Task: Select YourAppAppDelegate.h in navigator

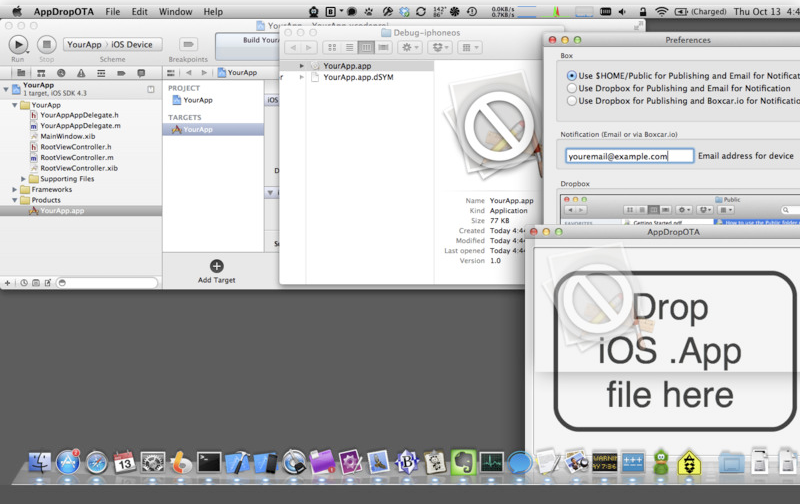Action: click(x=79, y=115)
